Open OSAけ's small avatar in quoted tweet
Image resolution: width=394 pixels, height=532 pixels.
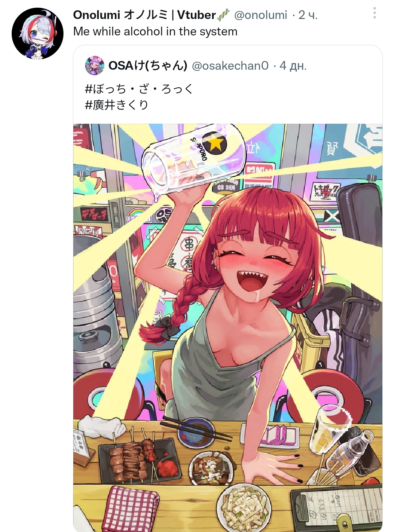(94, 66)
